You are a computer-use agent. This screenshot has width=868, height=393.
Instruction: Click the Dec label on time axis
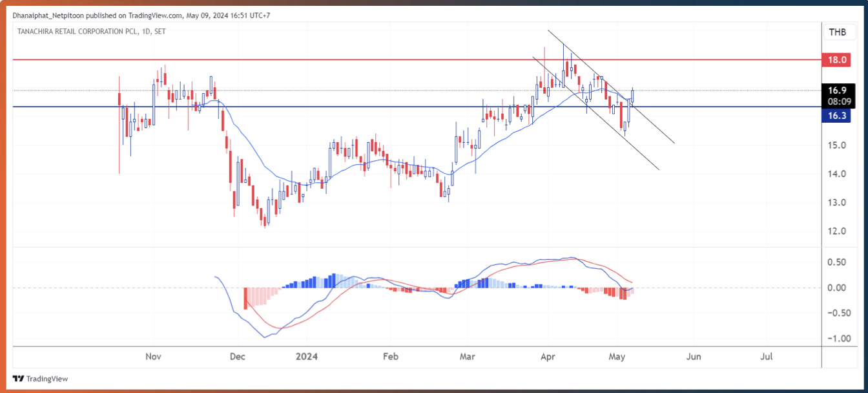(x=237, y=356)
